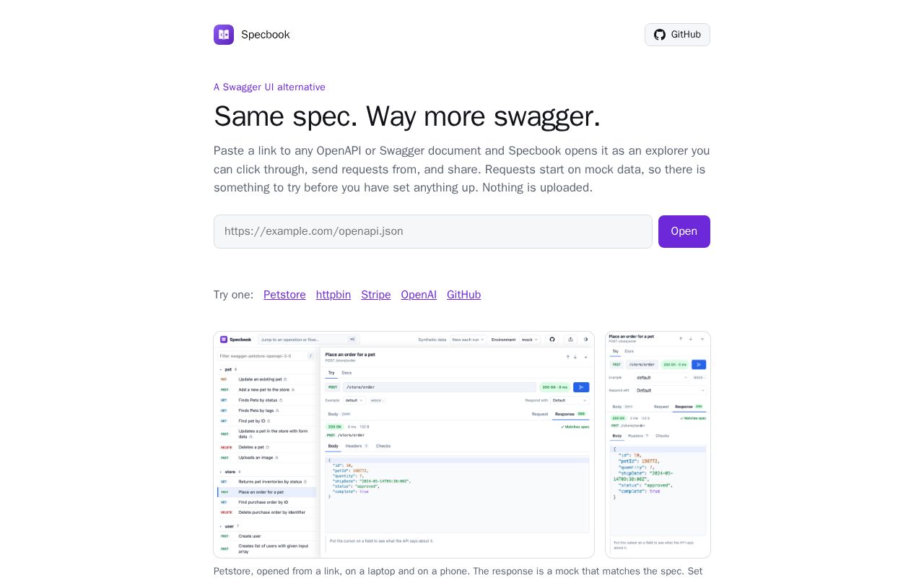Focus the OpenAPI URL input field
The image size is (924, 578).
point(433,231)
